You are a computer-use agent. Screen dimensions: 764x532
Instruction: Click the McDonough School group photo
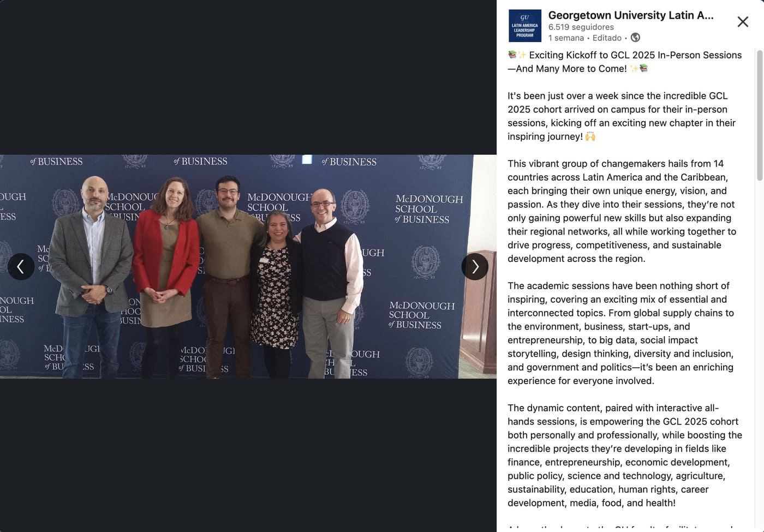[248, 267]
